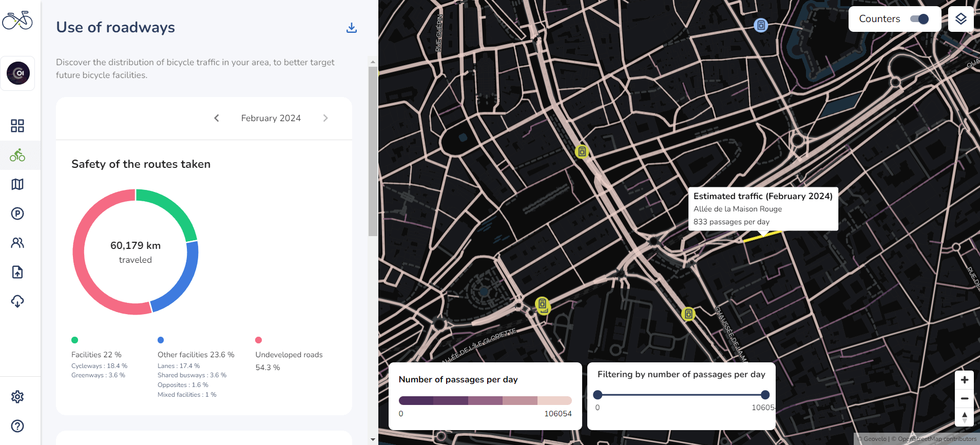The image size is (980, 445).
Task: Click the maximum passages slider handle
Action: (x=765, y=395)
